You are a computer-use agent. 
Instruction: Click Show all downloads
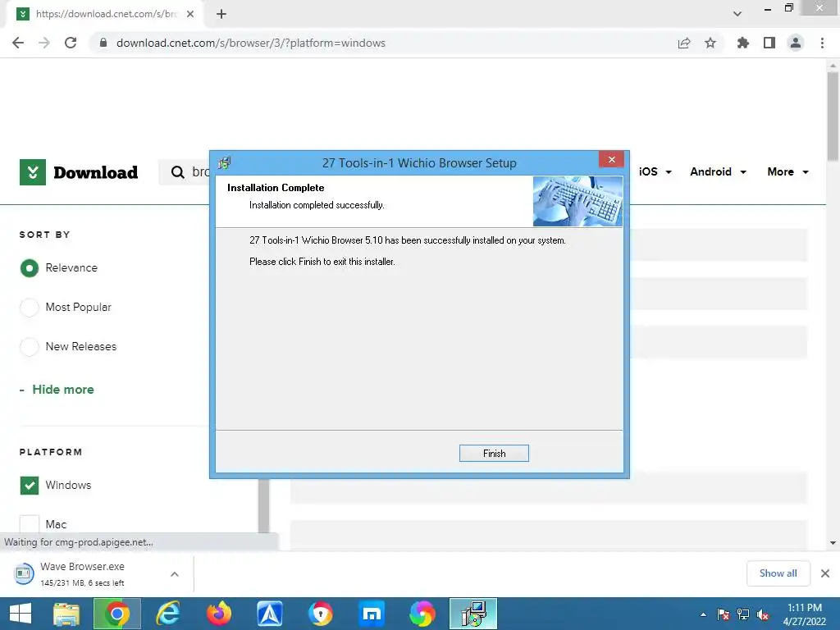778,573
